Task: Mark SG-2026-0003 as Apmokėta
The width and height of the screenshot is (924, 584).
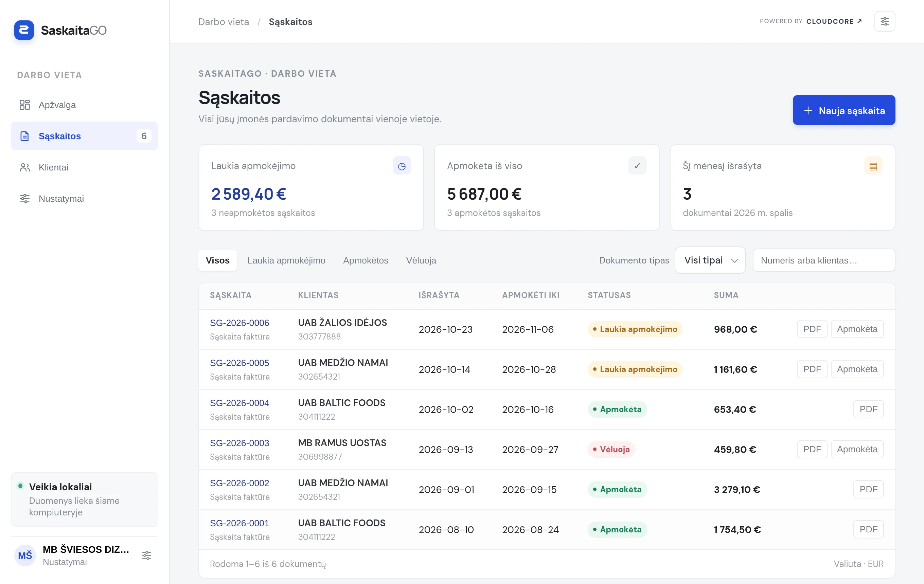Action: (x=857, y=450)
